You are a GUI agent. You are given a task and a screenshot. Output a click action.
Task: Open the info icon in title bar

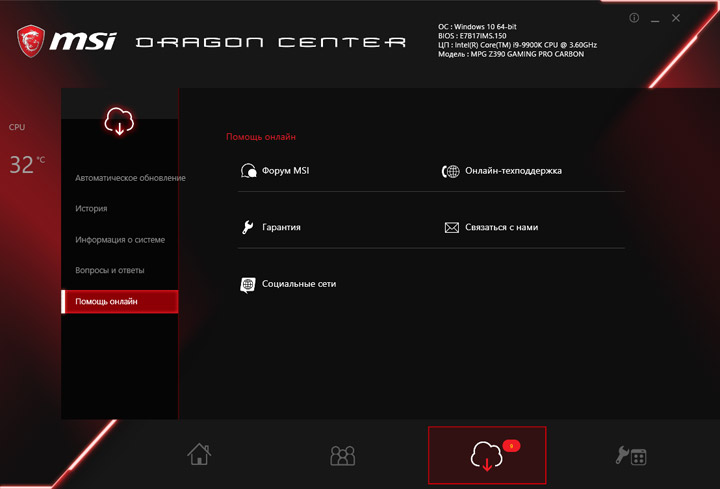pyautogui.click(x=634, y=18)
